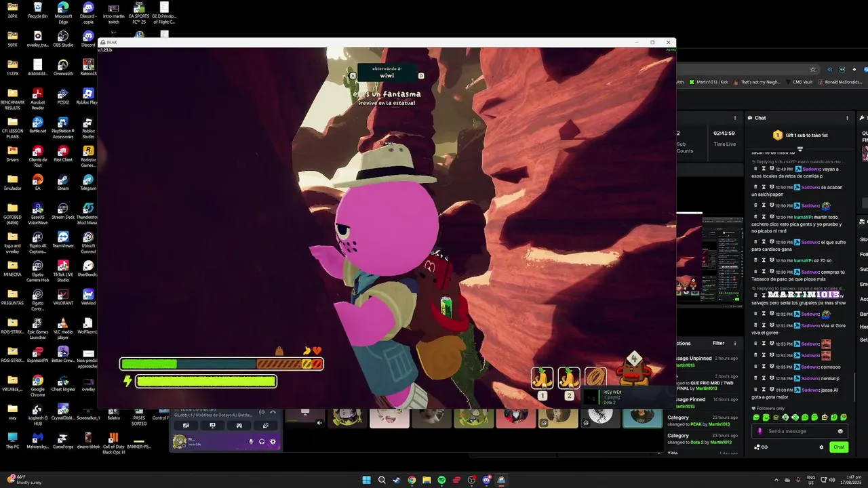Viewport: 868px width, 488px height.
Task: Open chat settings gear beside Chat button
Action: (821, 447)
